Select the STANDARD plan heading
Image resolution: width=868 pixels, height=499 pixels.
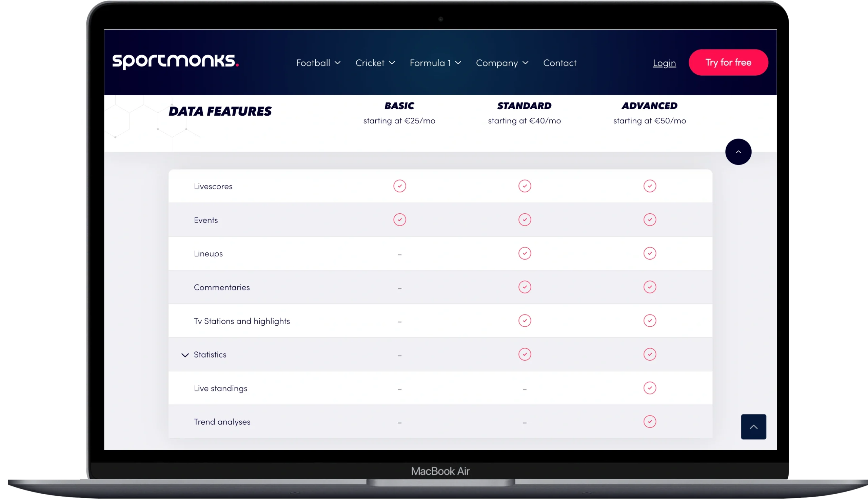(524, 106)
